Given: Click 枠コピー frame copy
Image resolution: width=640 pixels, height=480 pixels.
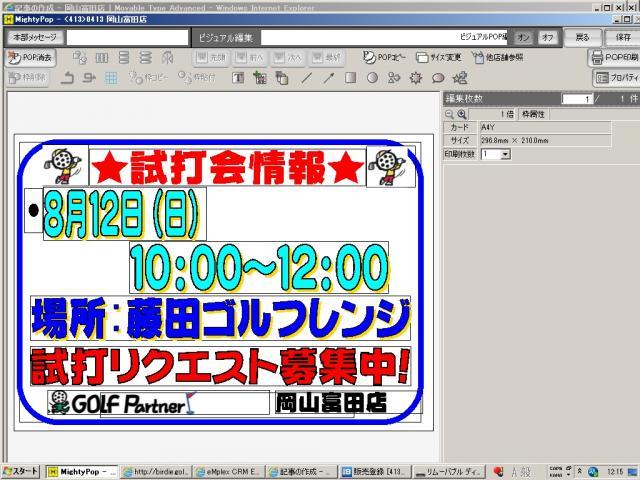Looking at the screenshot, I should tap(148, 78).
